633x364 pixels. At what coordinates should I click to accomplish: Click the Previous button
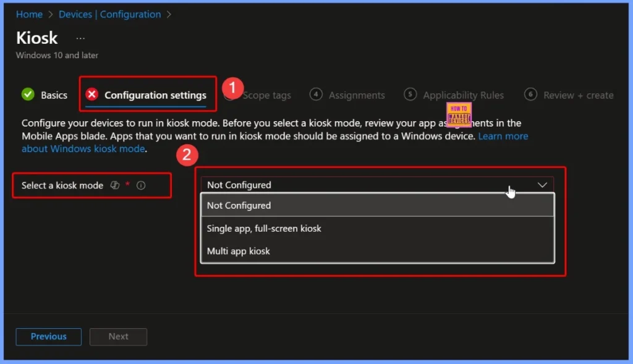point(48,336)
